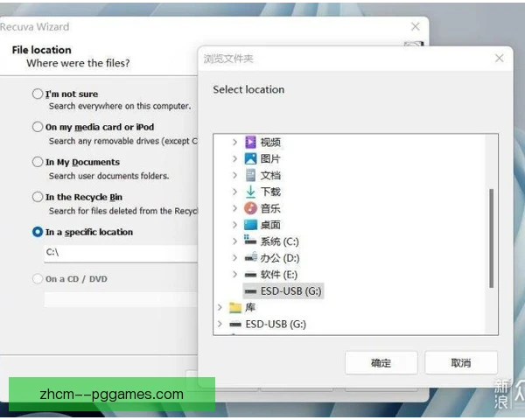Viewport: 525px width, 420px height.
Task: Close the 浏览文件夹 browse dialog
Action: coord(500,59)
